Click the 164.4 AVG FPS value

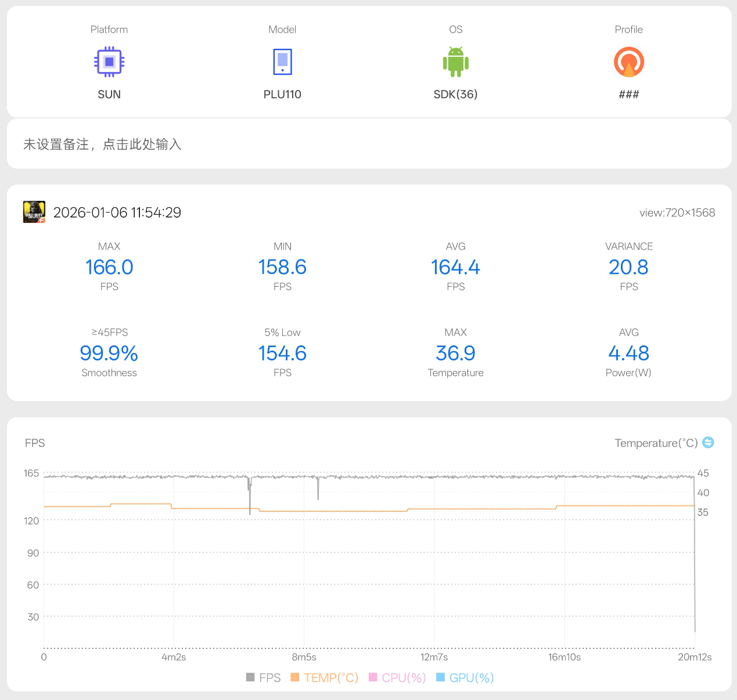click(x=455, y=268)
